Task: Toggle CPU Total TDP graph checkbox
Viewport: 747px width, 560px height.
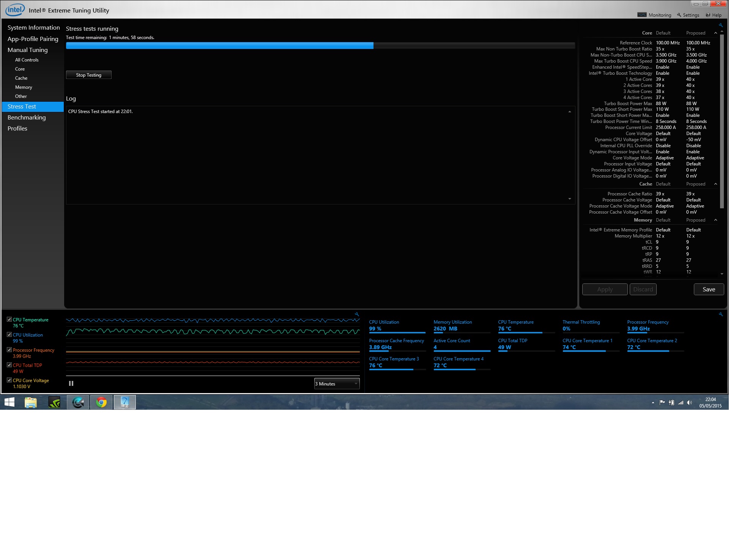Action: pos(9,365)
